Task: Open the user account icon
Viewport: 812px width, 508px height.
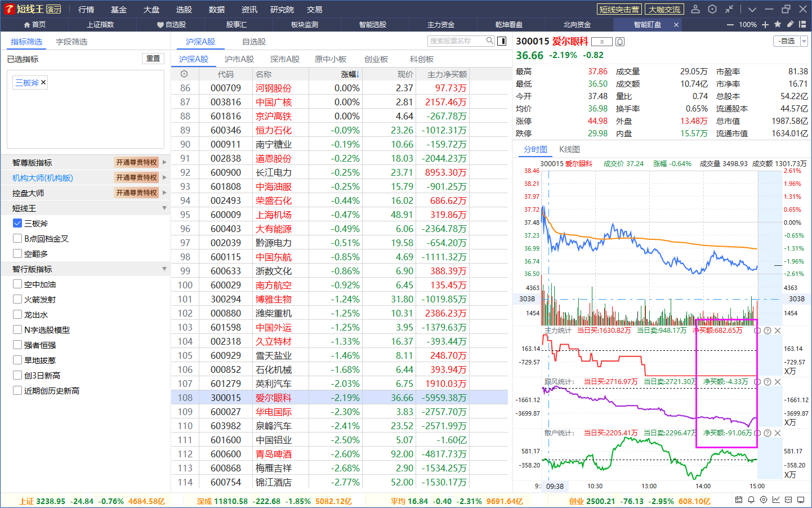Action: (x=695, y=9)
